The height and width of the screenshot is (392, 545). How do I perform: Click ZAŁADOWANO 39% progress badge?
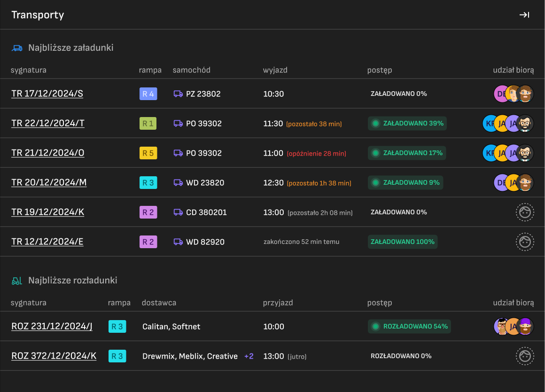407,124
